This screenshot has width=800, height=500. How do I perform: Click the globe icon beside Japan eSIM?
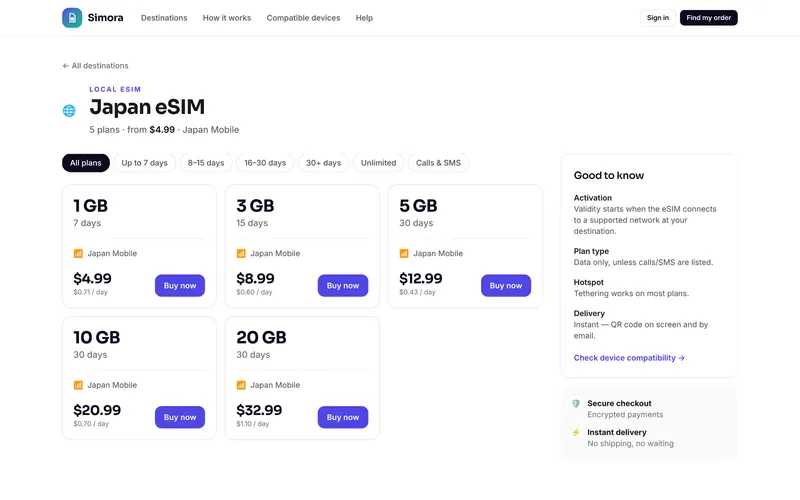pos(69,110)
